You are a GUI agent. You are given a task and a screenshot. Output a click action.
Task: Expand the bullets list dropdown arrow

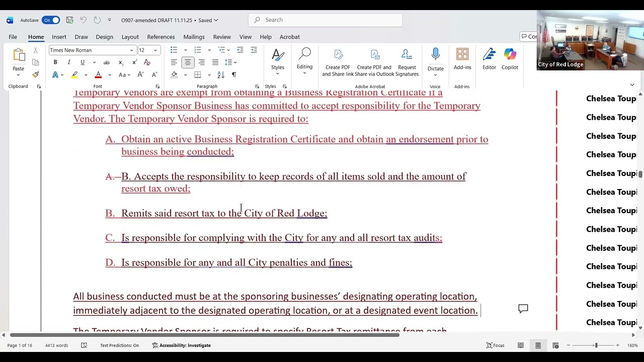pos(185,50)
